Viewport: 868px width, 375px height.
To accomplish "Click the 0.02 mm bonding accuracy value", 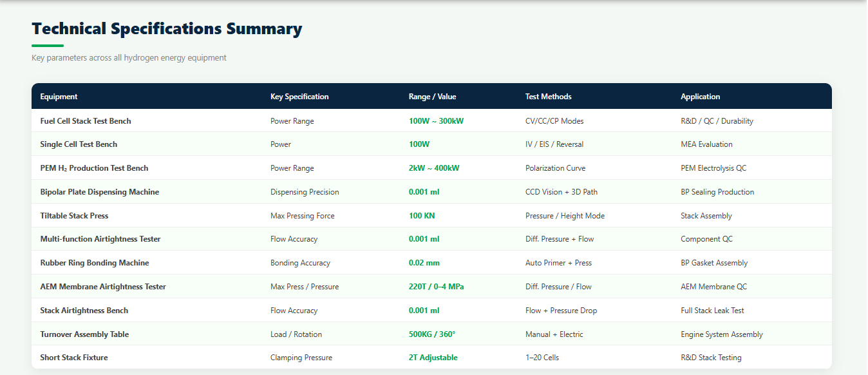I will pyautogui.click(x=424, y=263).
